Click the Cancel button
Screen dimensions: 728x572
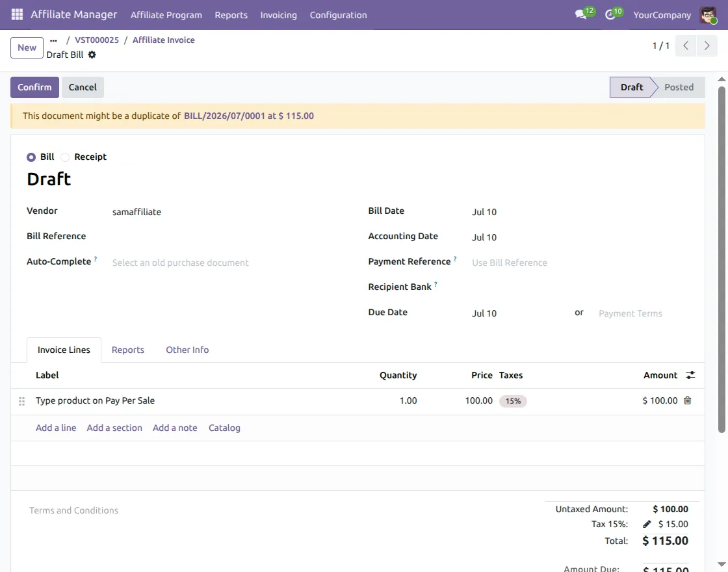(83, 87)
